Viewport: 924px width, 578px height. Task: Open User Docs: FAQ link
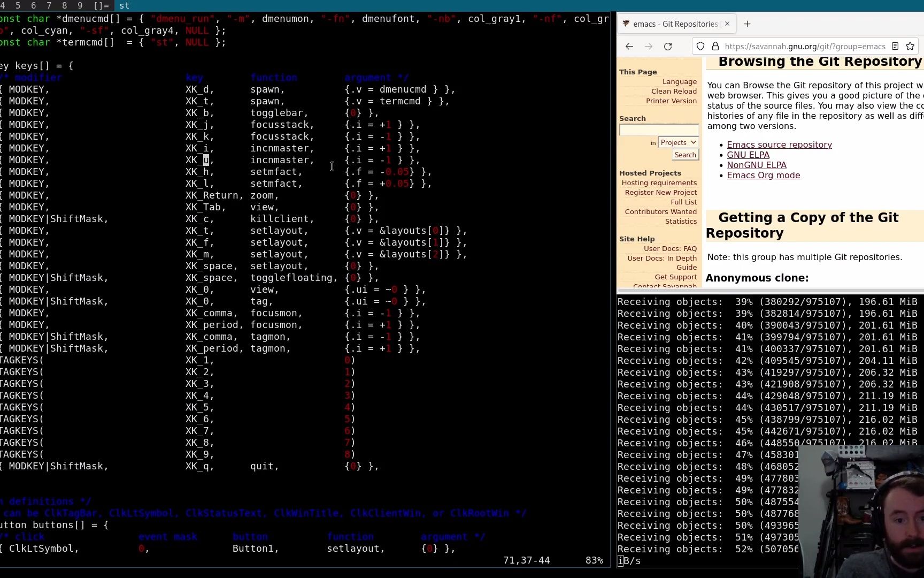click(671, 248)
